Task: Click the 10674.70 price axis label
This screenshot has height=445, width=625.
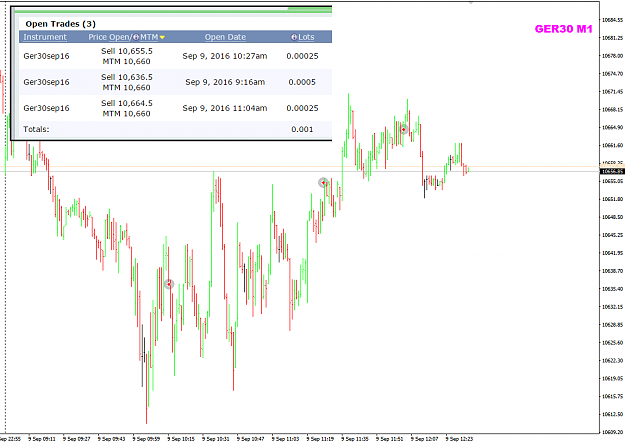Action: click(613, 74)
